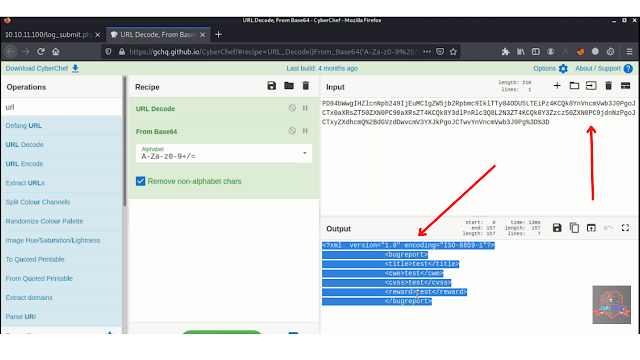This screenshot has height=360, width=640.
Task: Copy raw output to clipboard
Action: coord(574,228)
